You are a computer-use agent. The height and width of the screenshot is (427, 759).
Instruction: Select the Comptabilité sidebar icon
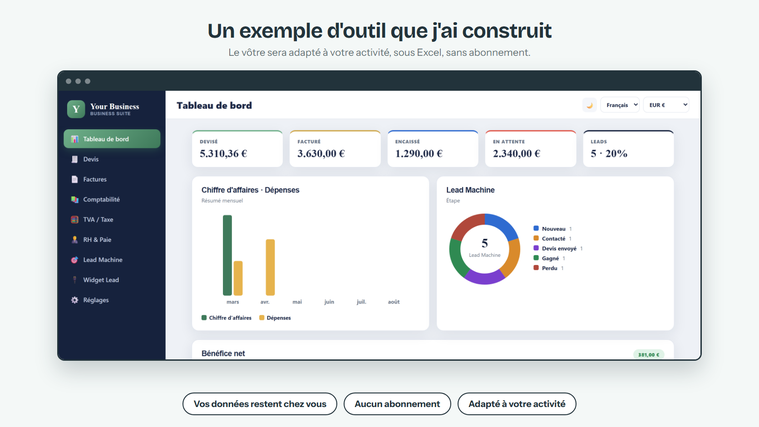75,199
